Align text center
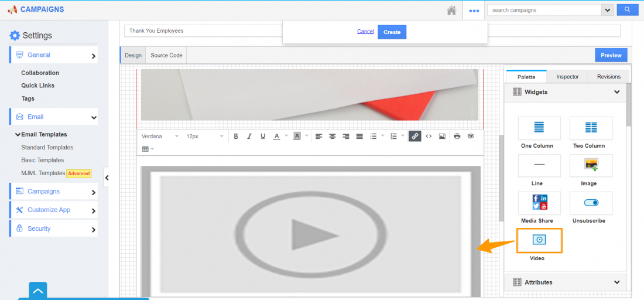 click(333, 137)
